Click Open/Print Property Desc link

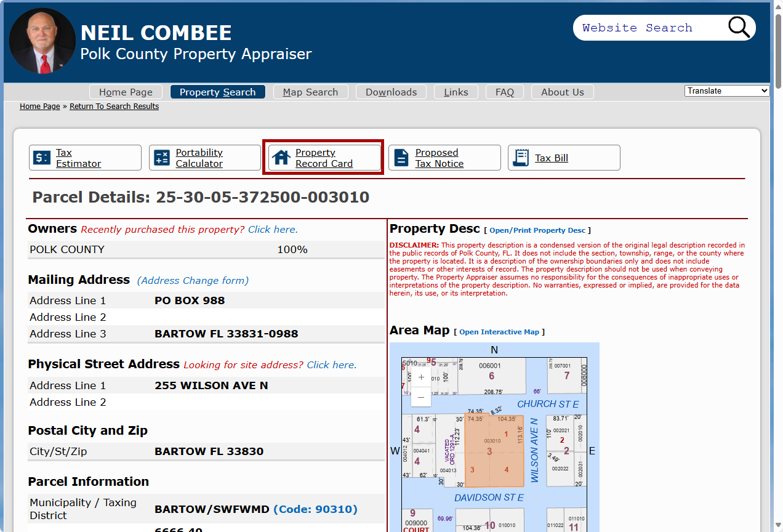click(x=537, y=230)
